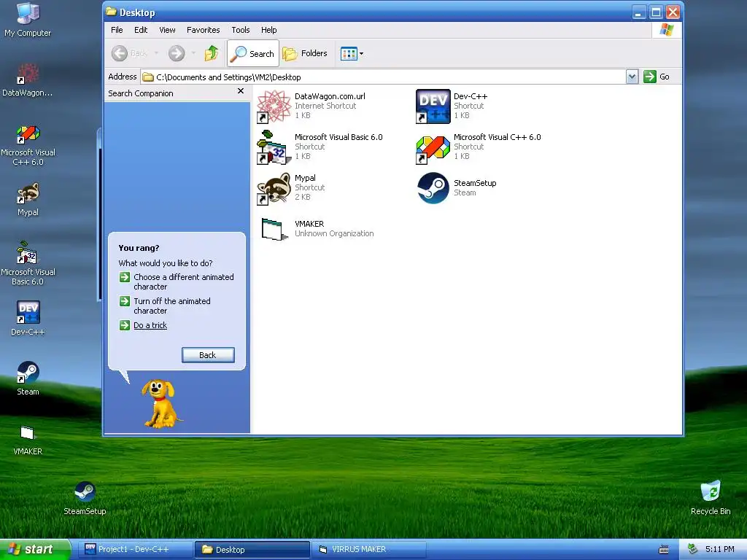Image resolution: width=747 pixels, height=560 pixels.
Task: Toggle the Search pane toolbar button
Action: point(252,53)
